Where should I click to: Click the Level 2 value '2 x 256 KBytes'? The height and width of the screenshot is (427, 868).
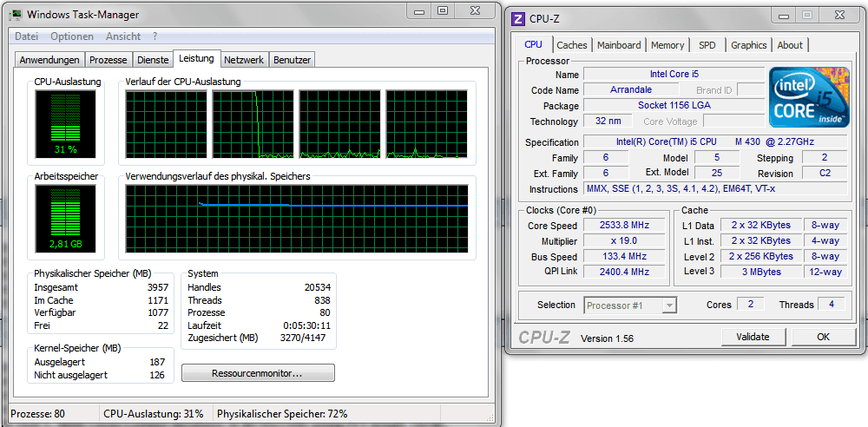click(761, 256)
